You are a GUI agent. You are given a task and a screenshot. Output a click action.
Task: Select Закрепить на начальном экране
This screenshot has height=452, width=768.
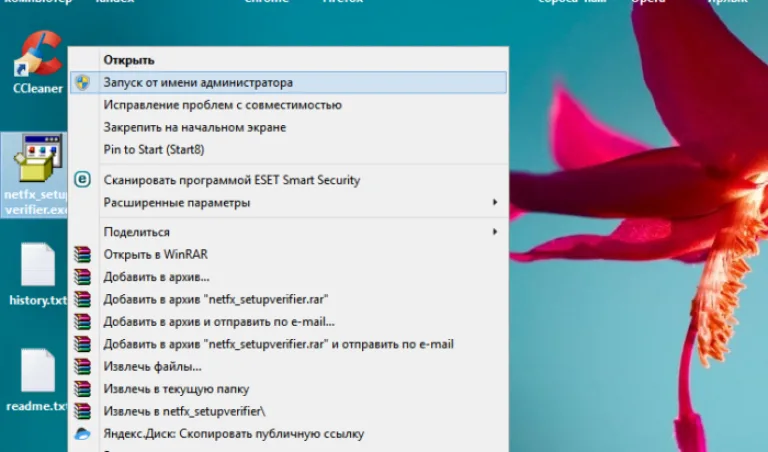(194, 127)
